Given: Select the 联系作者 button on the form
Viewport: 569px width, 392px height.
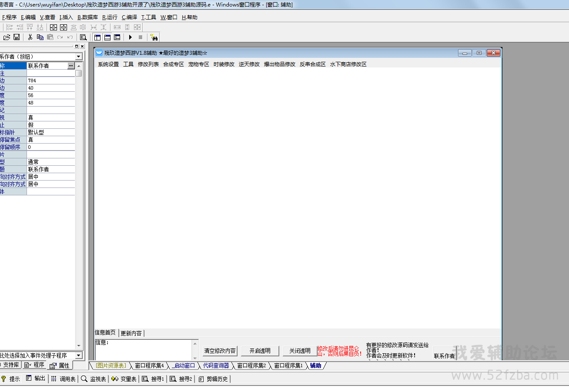Looking at the screenshot, I should tap(445, 353).
